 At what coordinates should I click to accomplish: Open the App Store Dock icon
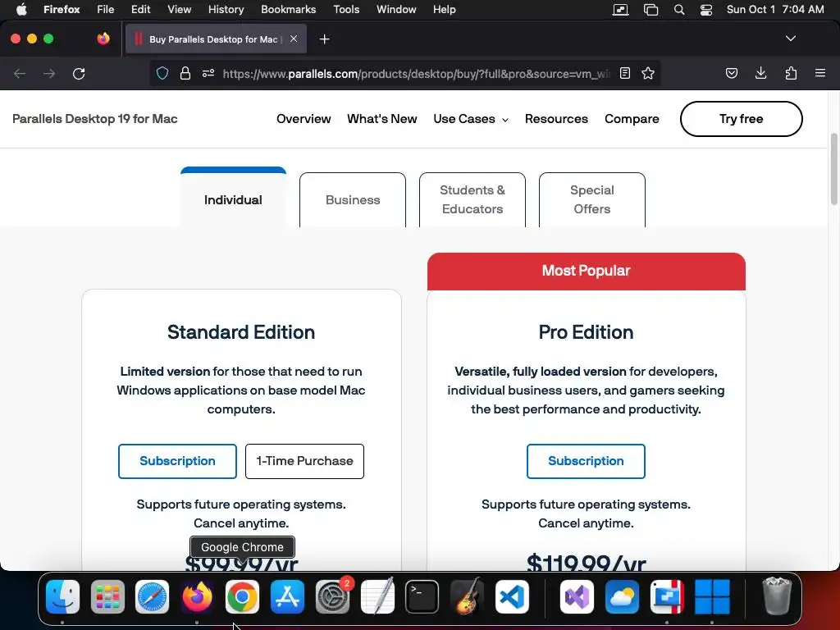pos(287,596)
